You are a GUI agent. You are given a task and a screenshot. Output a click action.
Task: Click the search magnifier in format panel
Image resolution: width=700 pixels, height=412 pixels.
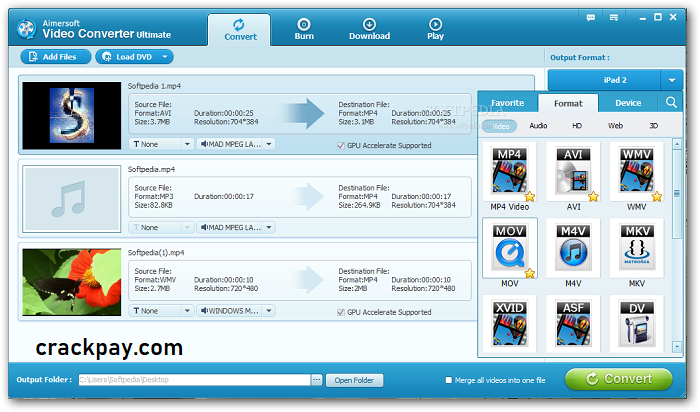(671, 103)
